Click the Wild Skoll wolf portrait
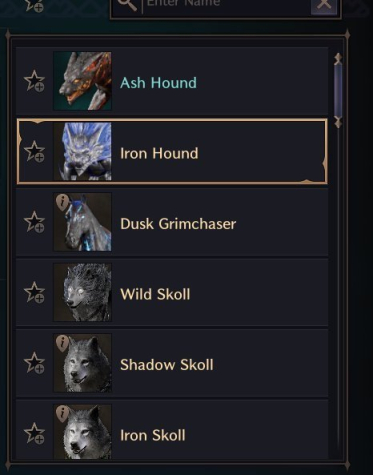 82,292
